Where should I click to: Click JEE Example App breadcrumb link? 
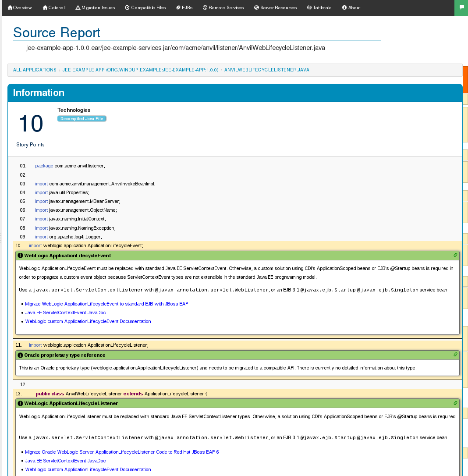140,70
